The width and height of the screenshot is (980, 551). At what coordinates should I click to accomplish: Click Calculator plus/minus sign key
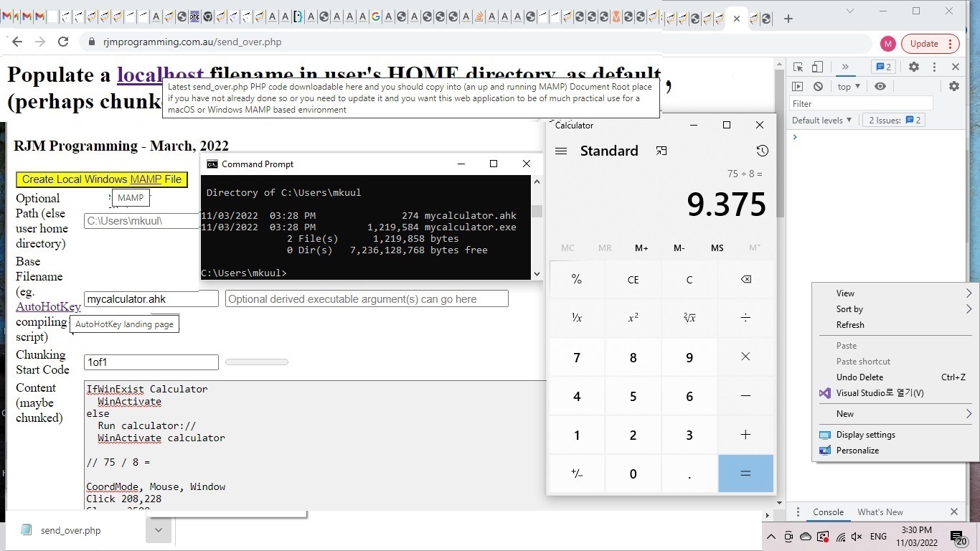[577, 474]
